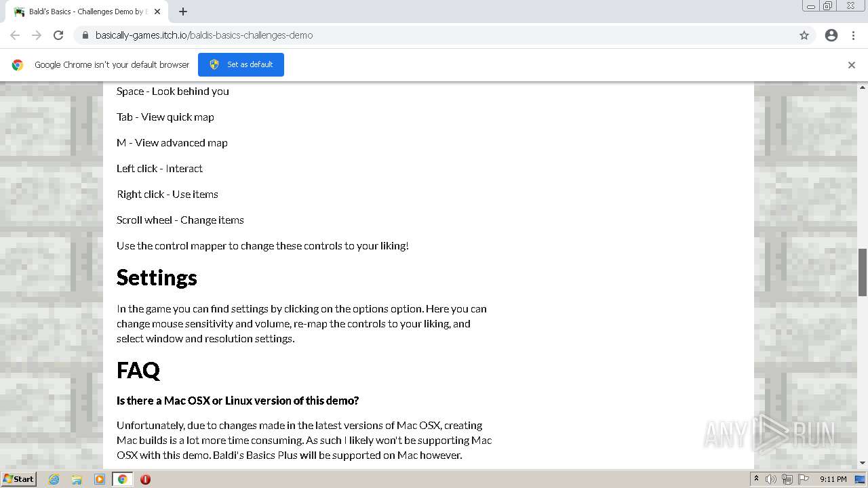Click the address bar URL
Image resolution: width=868 pixels, height=488 pixels.
(204, 35)
